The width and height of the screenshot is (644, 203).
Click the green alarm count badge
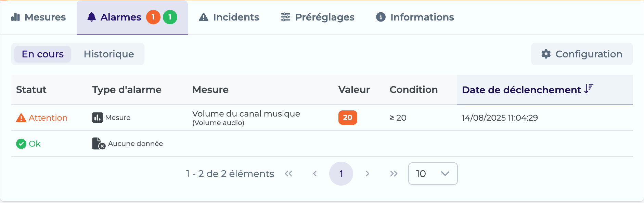coord(170,17)
